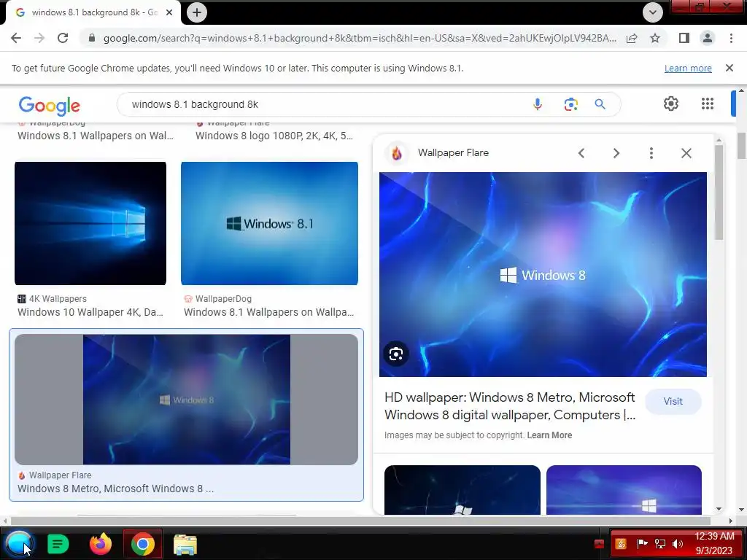
Task: Close the image preview panel
Action: point(686,153)
